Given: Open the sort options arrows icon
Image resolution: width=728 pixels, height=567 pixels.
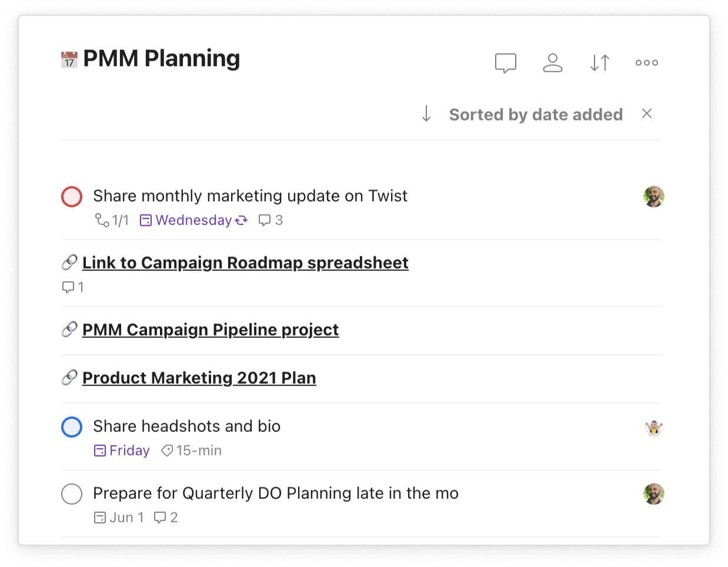Looking at the screenshot, I should coord(599,63).
